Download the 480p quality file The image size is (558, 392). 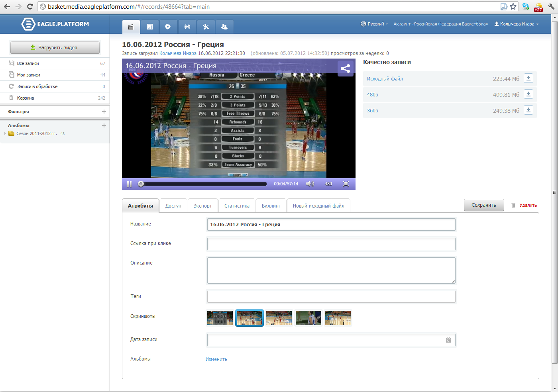(528, 94)
